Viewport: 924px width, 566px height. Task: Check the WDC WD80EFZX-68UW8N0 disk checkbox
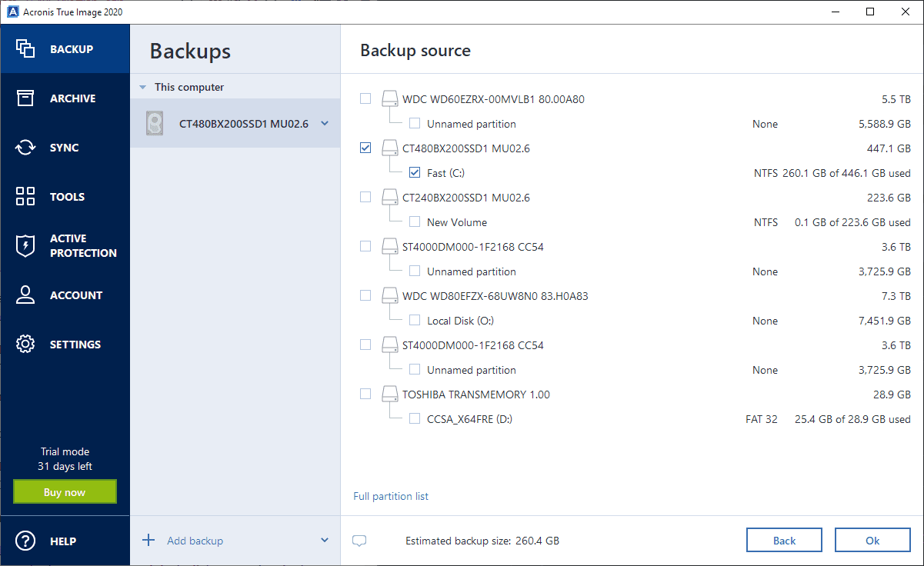pyautogui.click(x=365, y=295)
